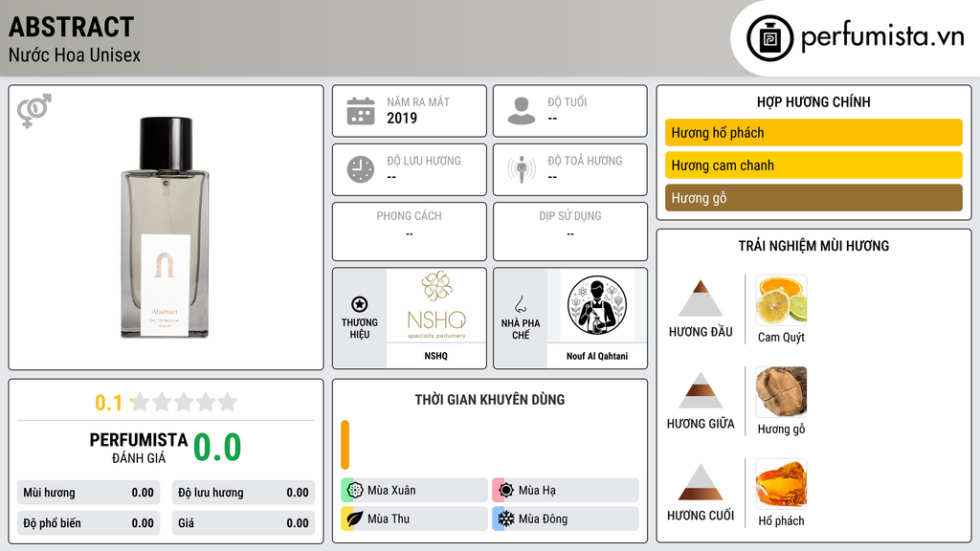980x551 pixels.
Task: Click the sun icon next to Mùa Hạ
Action: 506,490
